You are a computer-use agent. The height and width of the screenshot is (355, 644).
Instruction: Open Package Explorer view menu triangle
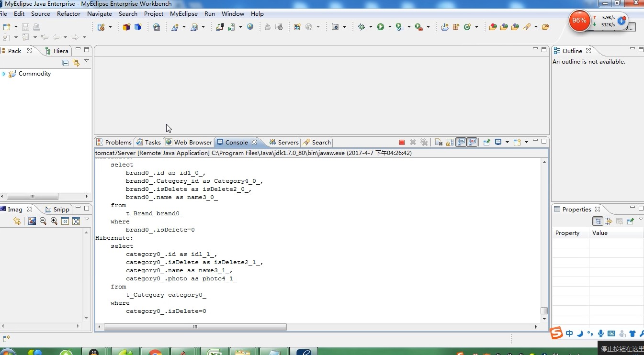87,61
